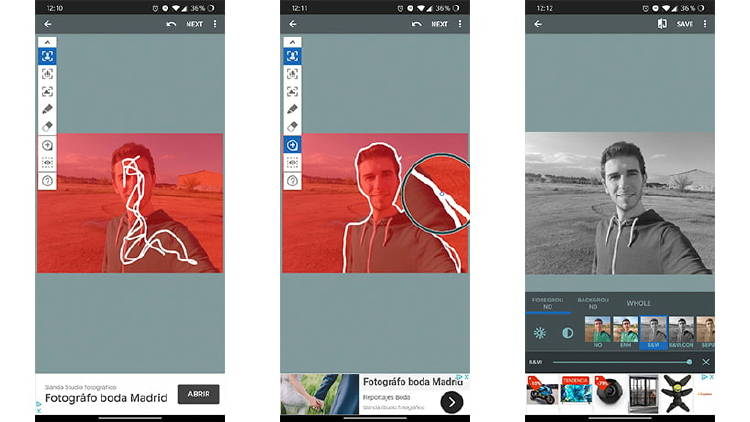Viewport: 750px width, 422px height.
Task: Tap the help question mark in left phone
Action: (47, 181)
